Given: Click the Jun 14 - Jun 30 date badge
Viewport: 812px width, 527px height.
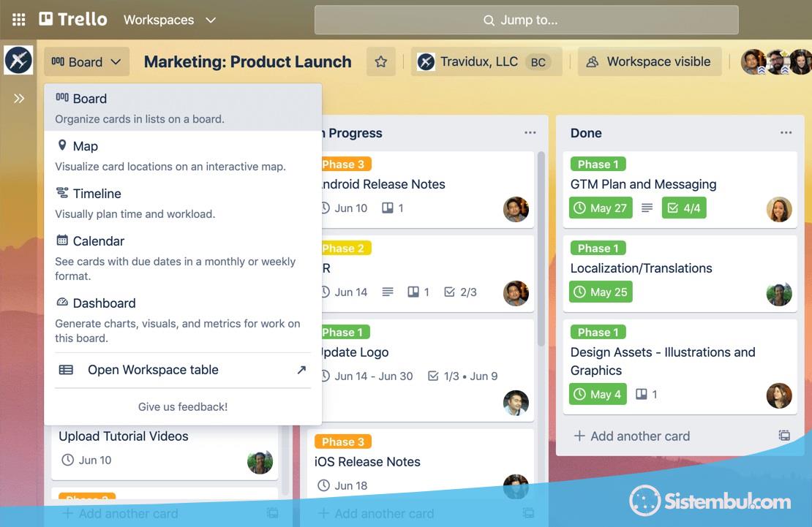Looking at the screenshot, I should click(367, 376).
